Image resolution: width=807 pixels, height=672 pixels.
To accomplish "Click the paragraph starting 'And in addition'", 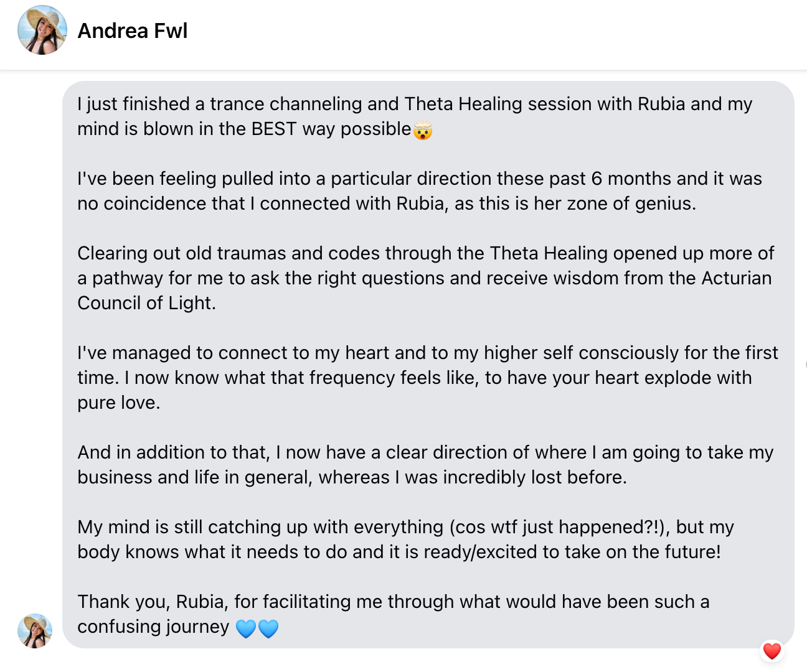I will (x=425, y=465).
